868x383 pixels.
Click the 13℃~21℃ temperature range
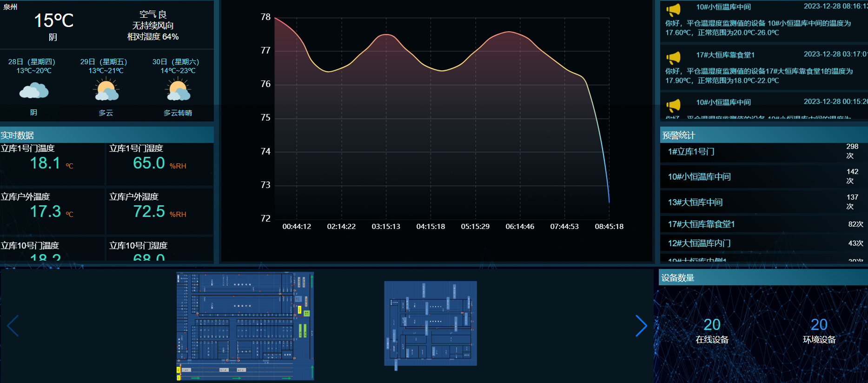click(106, 71)
